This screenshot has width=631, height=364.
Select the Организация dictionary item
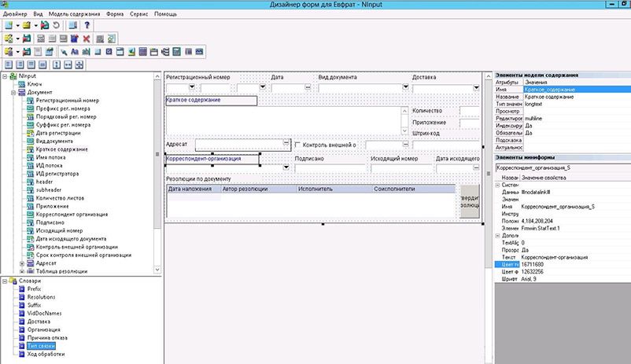(x=43, y=330)
